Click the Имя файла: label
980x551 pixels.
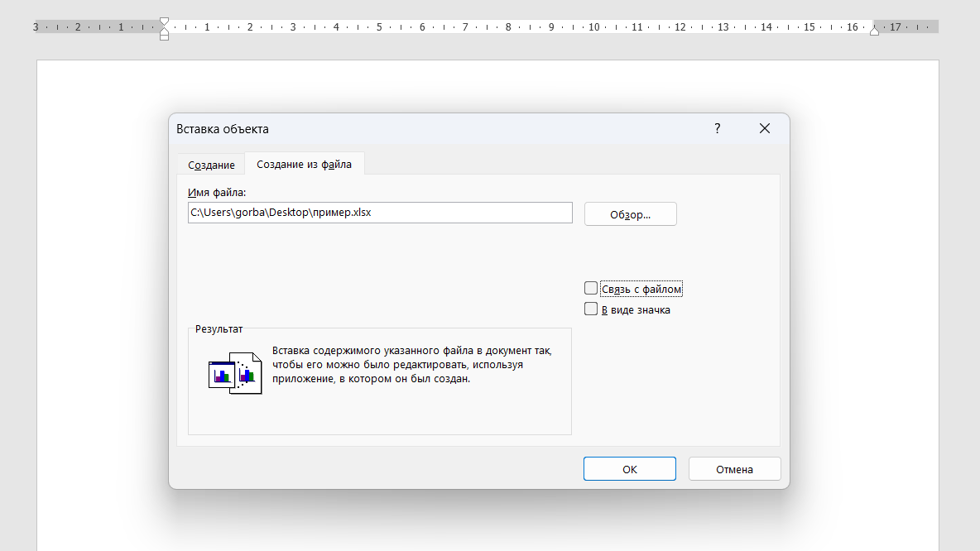(x=217, y=193)
